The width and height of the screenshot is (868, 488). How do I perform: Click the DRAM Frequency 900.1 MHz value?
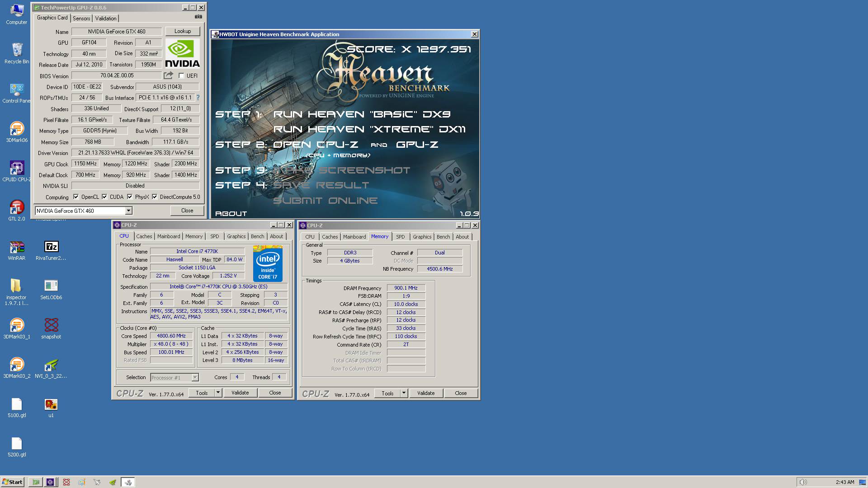(406, 288)
